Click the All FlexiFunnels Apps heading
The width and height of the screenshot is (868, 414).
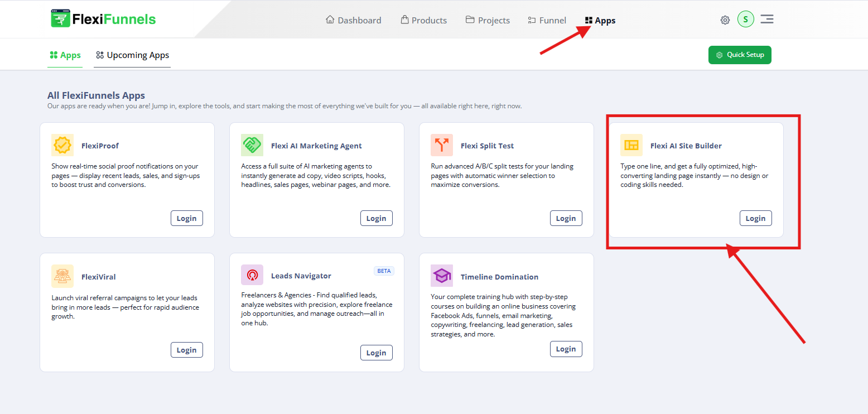(x=97, y=95)
